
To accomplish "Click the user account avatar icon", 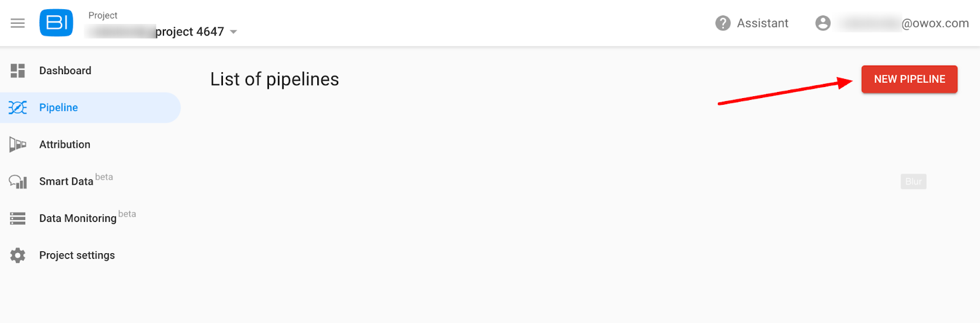I will (x=823, y=23).
